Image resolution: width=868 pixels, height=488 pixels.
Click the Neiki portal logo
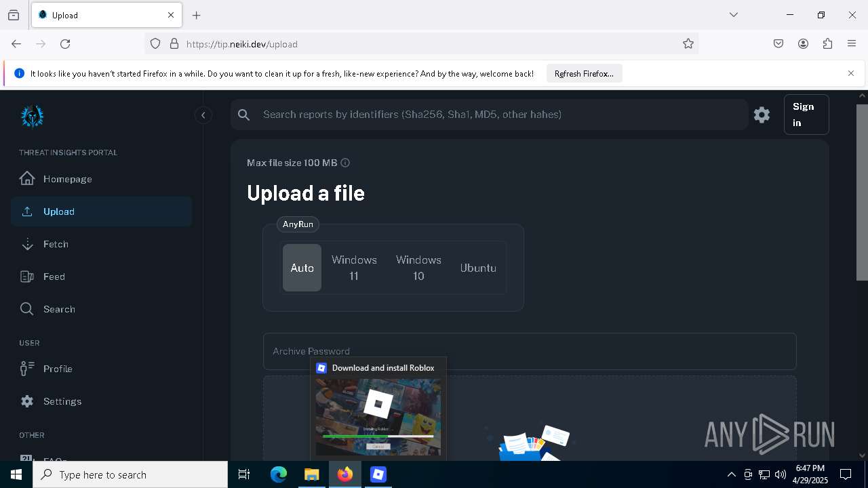[32, 117]
